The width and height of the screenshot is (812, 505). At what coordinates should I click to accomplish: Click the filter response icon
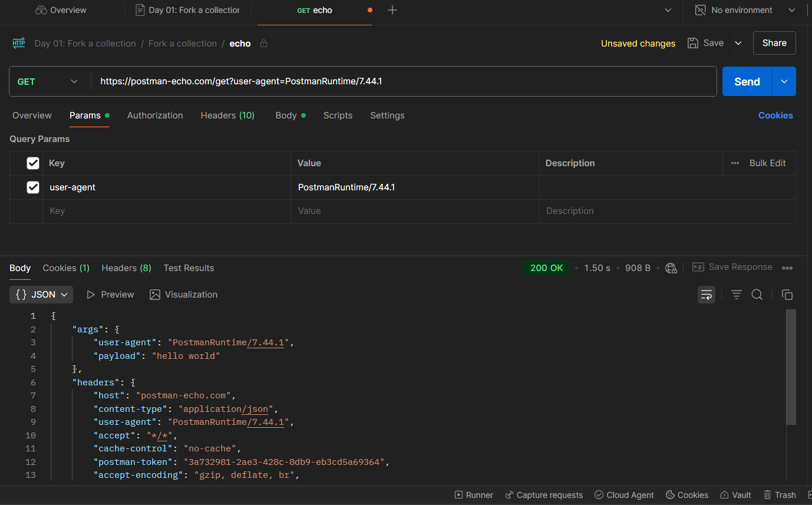coord(736,295)
